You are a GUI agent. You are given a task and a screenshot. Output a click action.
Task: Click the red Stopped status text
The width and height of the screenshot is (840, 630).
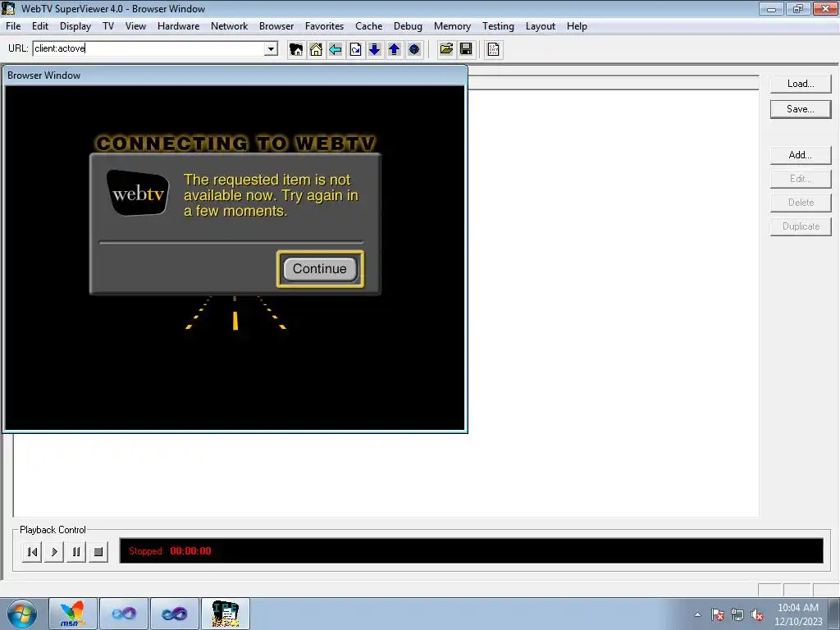(x=145, y=551)
